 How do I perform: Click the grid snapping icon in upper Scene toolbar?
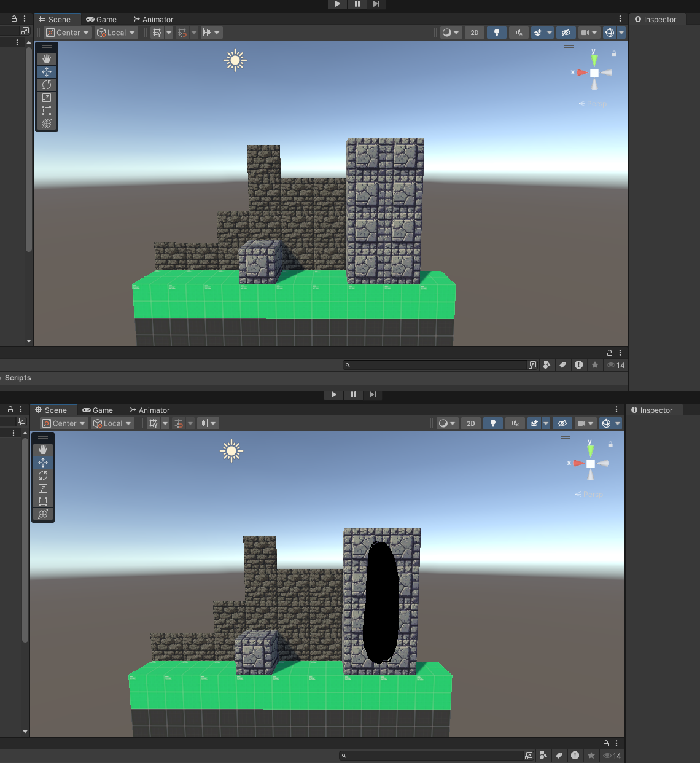[x=157, y=33]
